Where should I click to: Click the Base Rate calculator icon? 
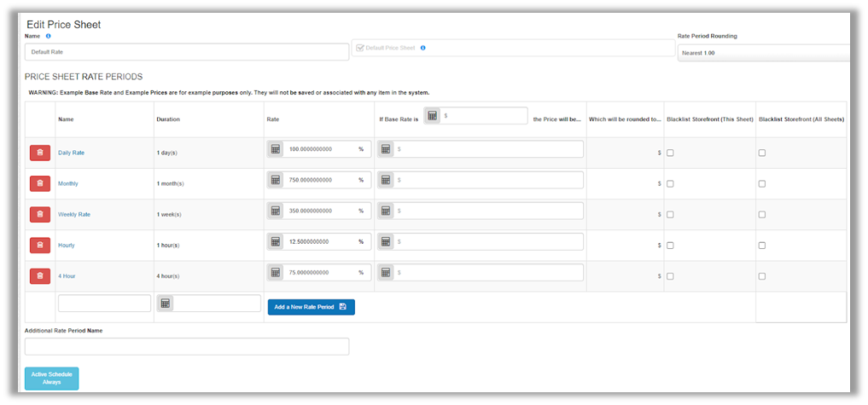click(x=433, y=115)
